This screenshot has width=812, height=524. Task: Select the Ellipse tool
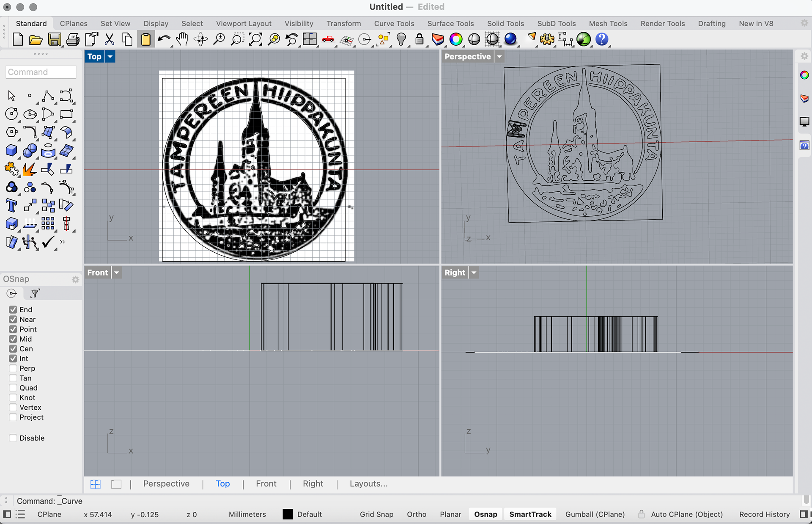(x=30, y=114)
